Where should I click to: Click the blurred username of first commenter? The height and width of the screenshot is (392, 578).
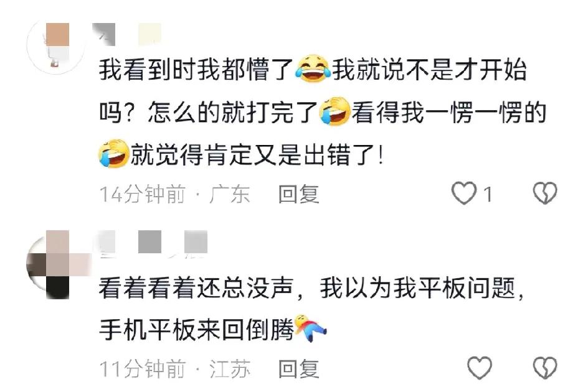coord(127,34)
